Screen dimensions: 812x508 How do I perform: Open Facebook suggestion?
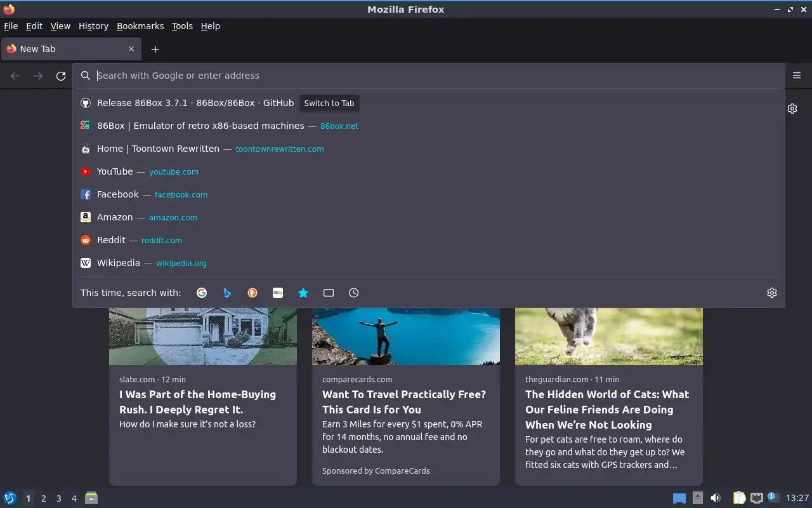(429, 194)
